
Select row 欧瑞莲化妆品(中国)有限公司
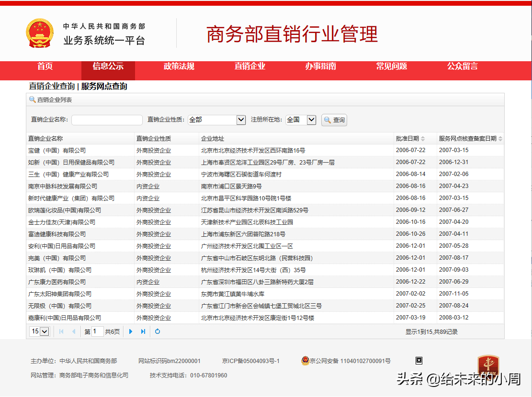[x=265, y=210]
